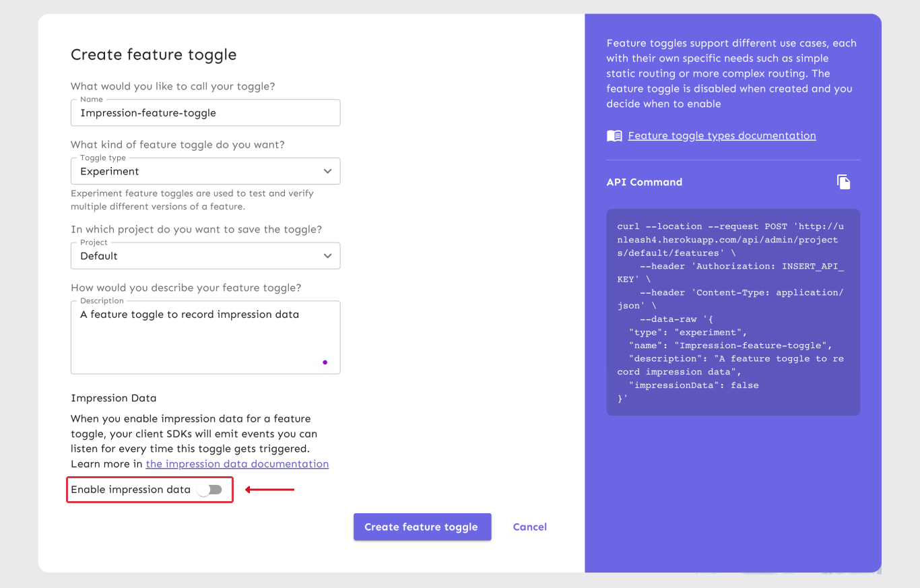Click the Cancel button
The width and height of the screenshot is (920, 588).
coord(529,527)
